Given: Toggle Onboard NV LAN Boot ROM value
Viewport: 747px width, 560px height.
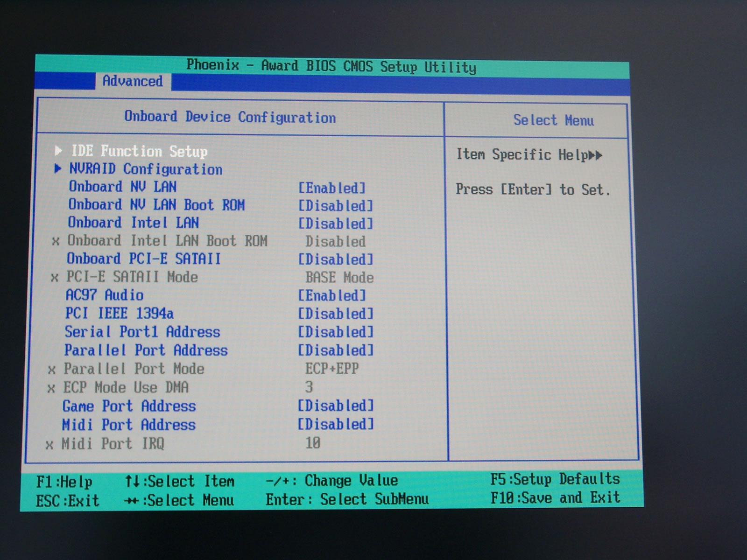Looking at the screenshot, I should coord(336,206).
